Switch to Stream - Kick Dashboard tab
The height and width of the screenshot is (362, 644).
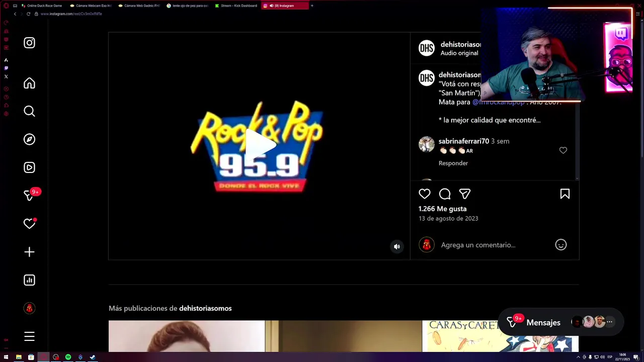(x=236, y=6)
